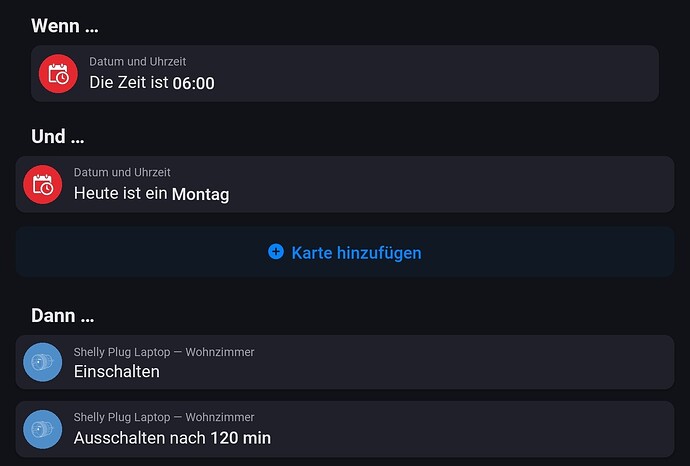Select the "Die Zeit ist" trigger card

(x=400, y=74)
